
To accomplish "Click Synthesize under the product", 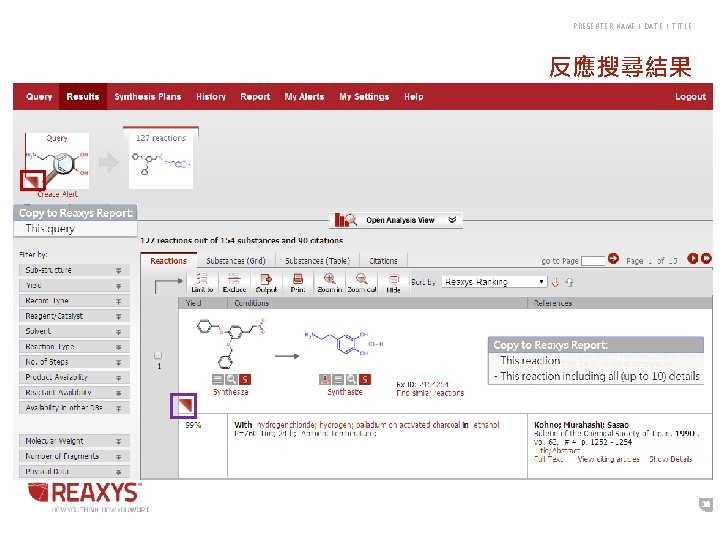I will click(344, 392).
